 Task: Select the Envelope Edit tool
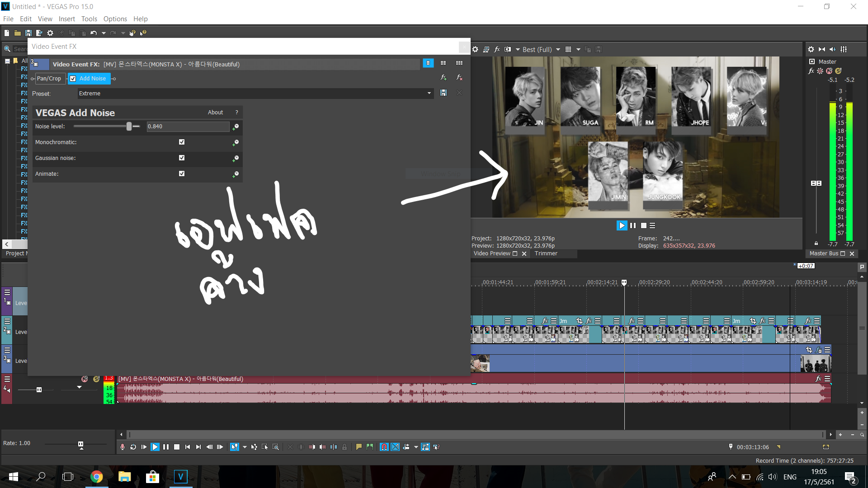pyautogui.click(x=254, y=447)
